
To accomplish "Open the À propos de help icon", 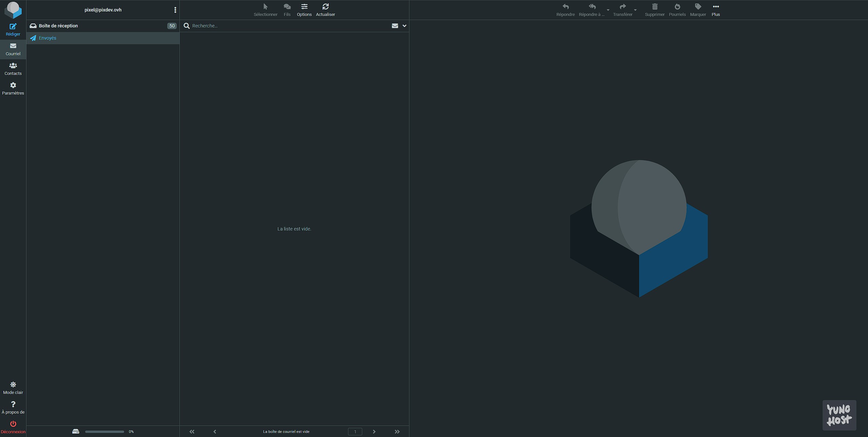I will pos(13,404).
